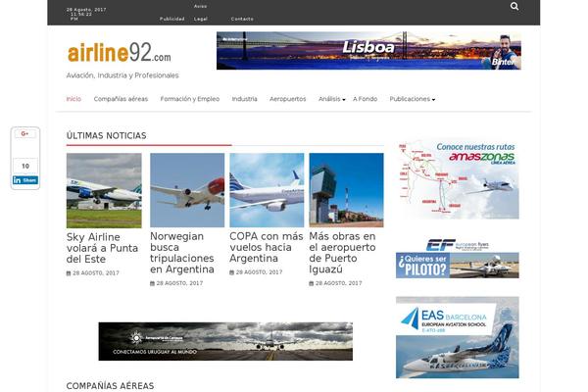
Task: Click the LinkedIn share count 10
Action: (x=25, y=166)
